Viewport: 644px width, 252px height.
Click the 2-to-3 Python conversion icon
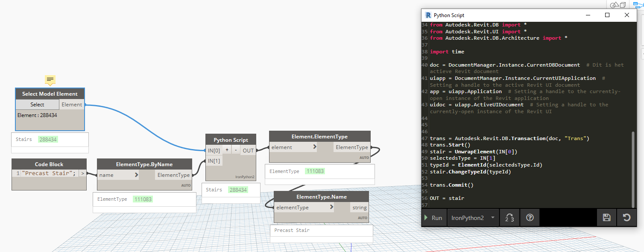pos(509,217)
